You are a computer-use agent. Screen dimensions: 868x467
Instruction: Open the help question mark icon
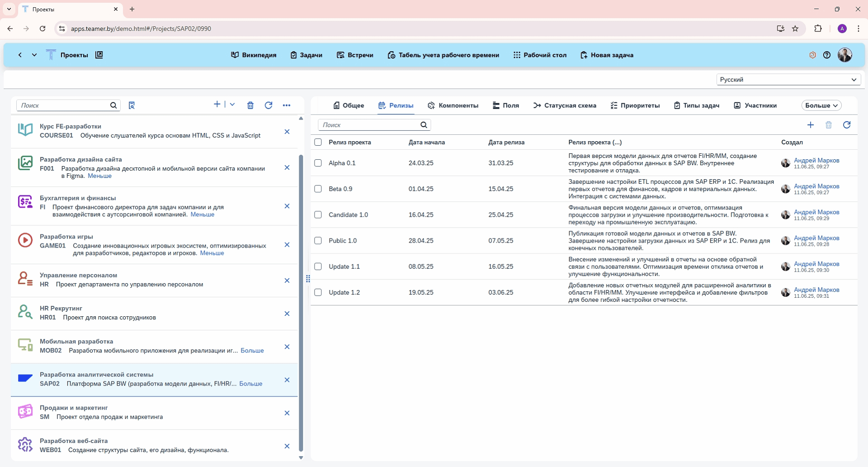tap(827, 55)
